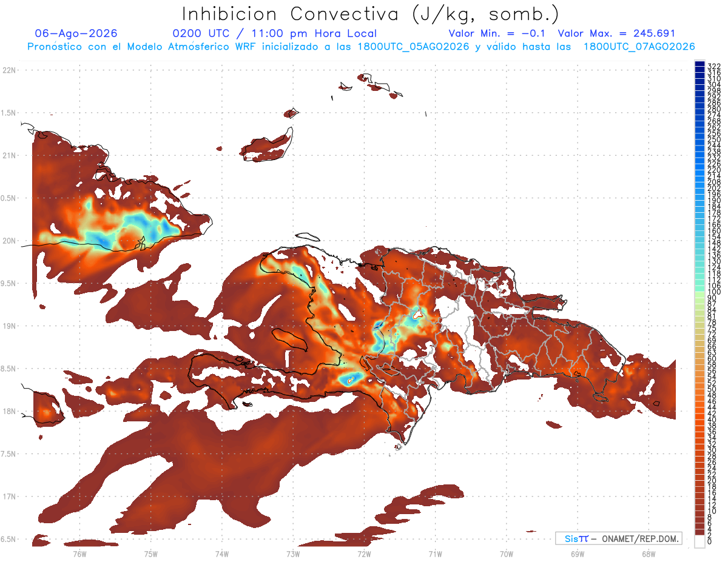Click the legend value 40 label
Image resolution: width=728 pixels, height=562 pixels.
712,419
